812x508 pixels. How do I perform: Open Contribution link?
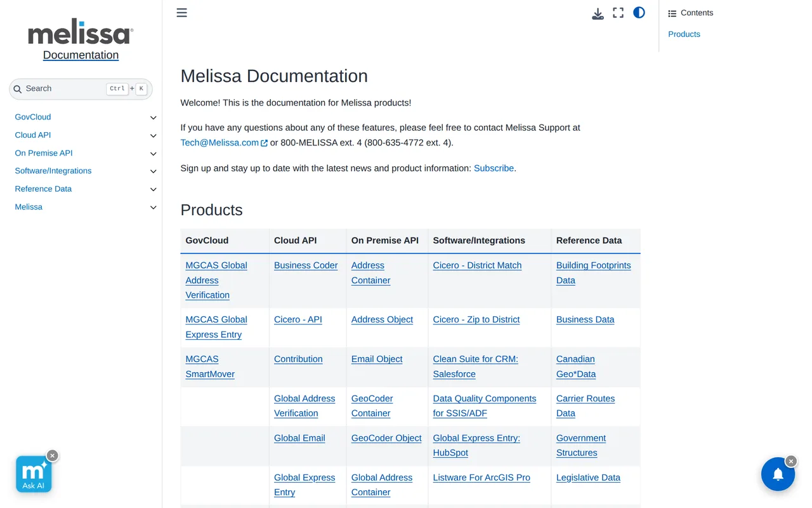[298, 359]
